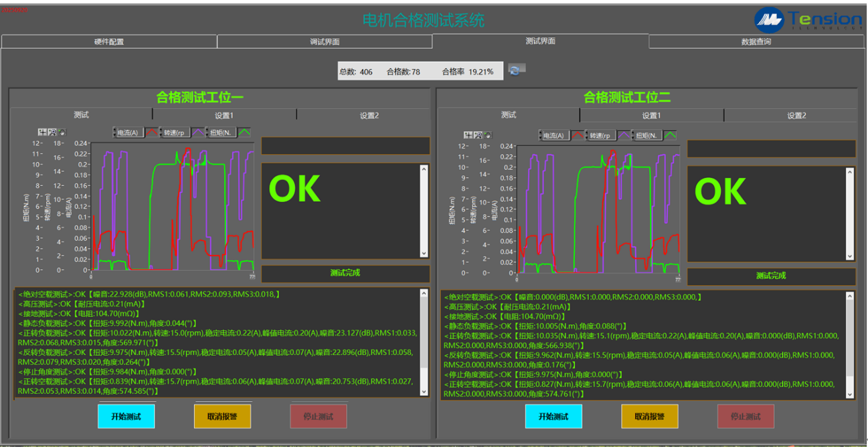Switch to the 硬件配置 tab
Viewport: 868px width, 448px height.
(109, 41)
